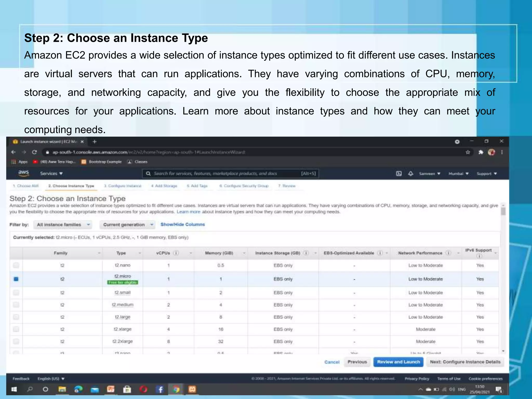Open the Samreen account dropdown
Image resolution: width=532 pixels, height=399 pixels.
click(430, 174)
